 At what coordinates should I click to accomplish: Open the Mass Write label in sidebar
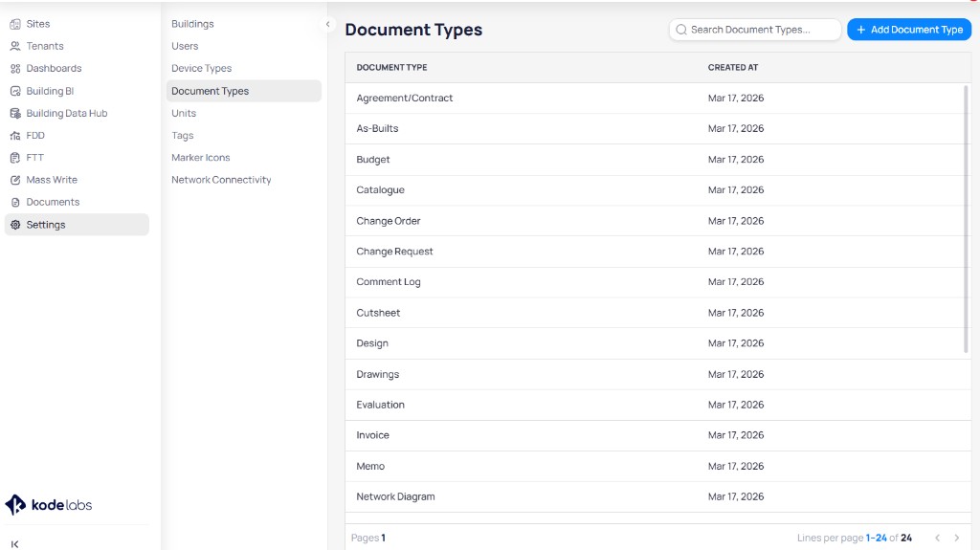(52, 180)
